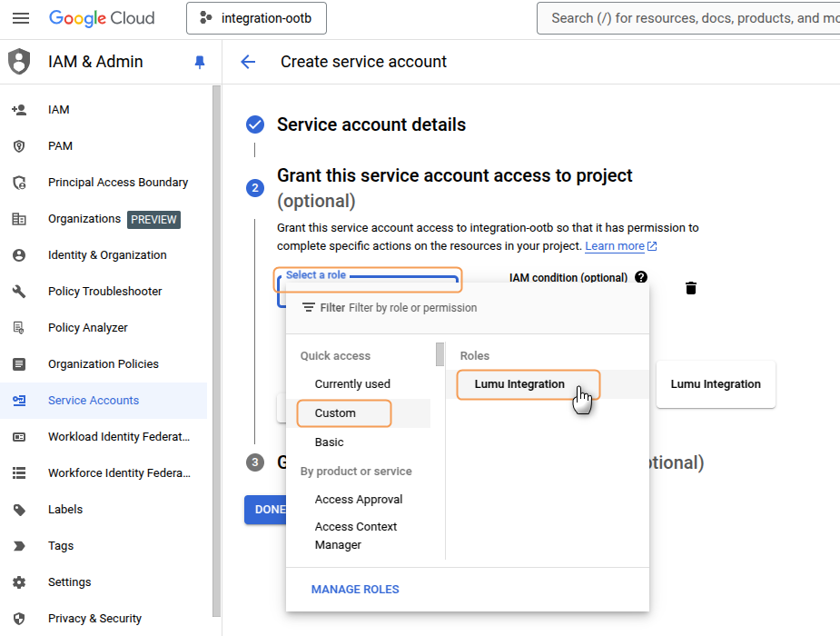The width and height of the screenshot is (840, 636).
Task: Click the IAM condition help icon
Action: coord(641,277)
